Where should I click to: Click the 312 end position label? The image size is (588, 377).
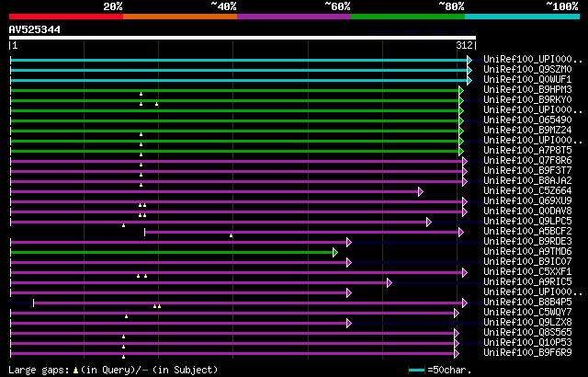[464, 45]
